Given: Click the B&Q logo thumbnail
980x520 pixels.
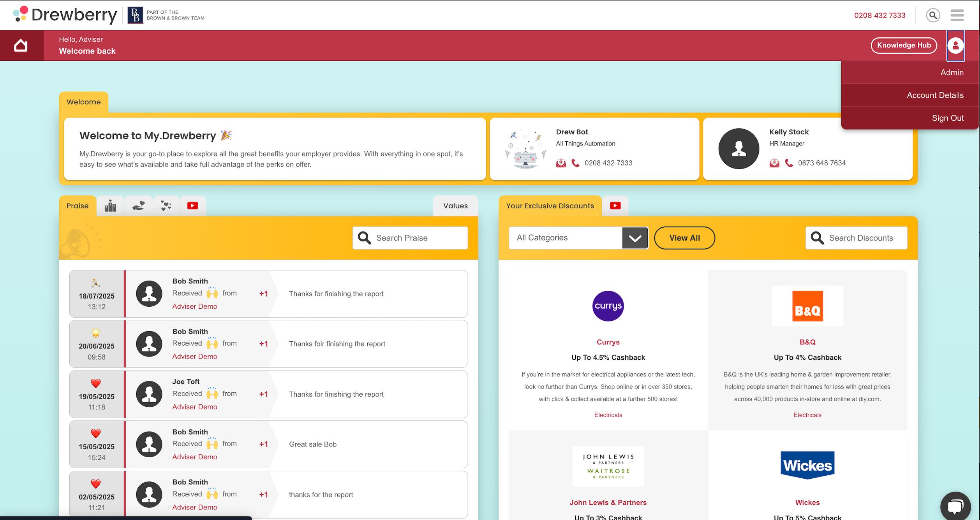Looking at the screenshot, I should 807,306.
